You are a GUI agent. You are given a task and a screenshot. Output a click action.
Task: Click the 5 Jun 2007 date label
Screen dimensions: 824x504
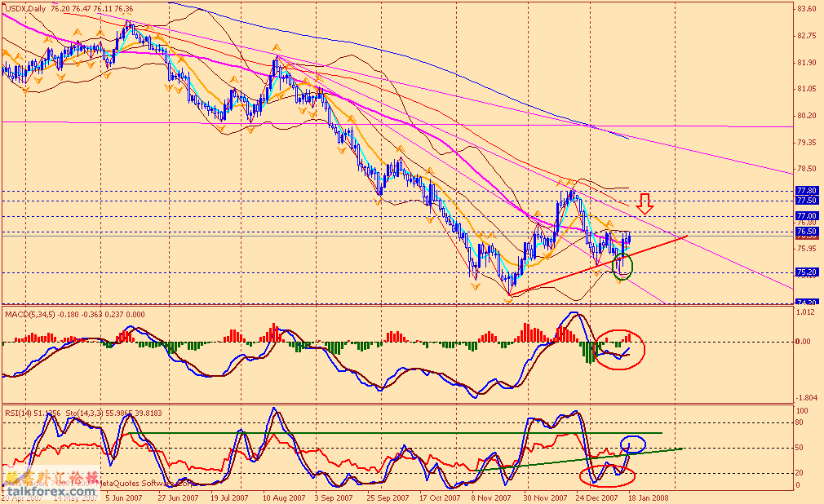tap(124, 497)
